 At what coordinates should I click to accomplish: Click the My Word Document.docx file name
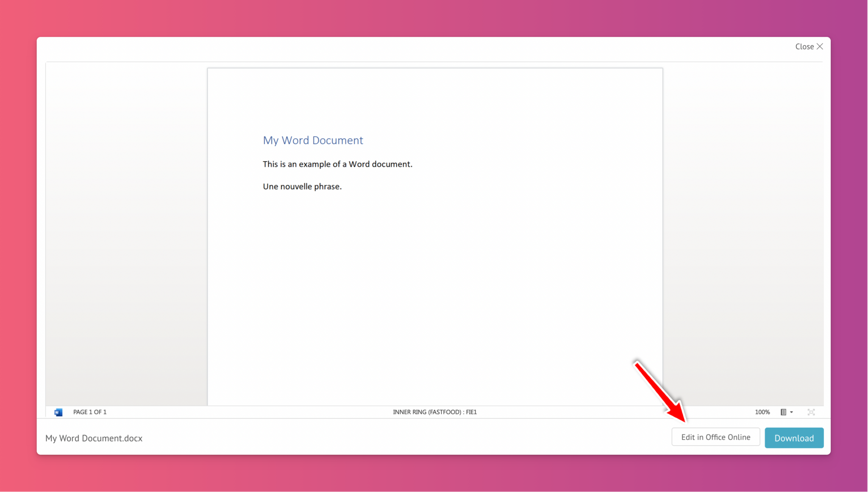[x=94, y=438]
